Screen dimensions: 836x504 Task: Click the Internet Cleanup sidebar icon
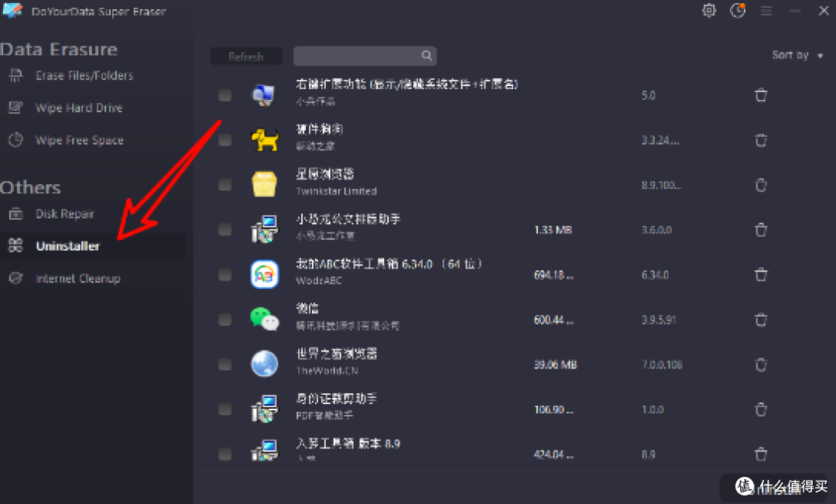15,279
